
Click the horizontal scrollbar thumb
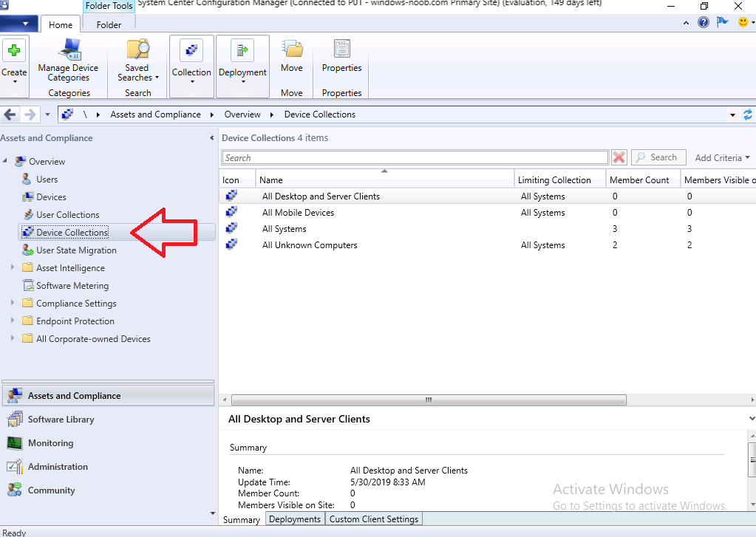(429, 400)
